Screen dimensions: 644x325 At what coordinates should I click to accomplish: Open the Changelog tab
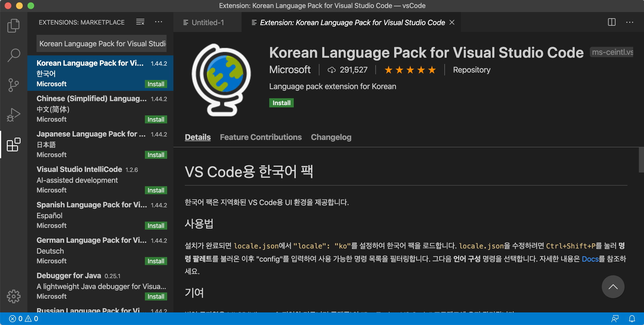point(331,137)
